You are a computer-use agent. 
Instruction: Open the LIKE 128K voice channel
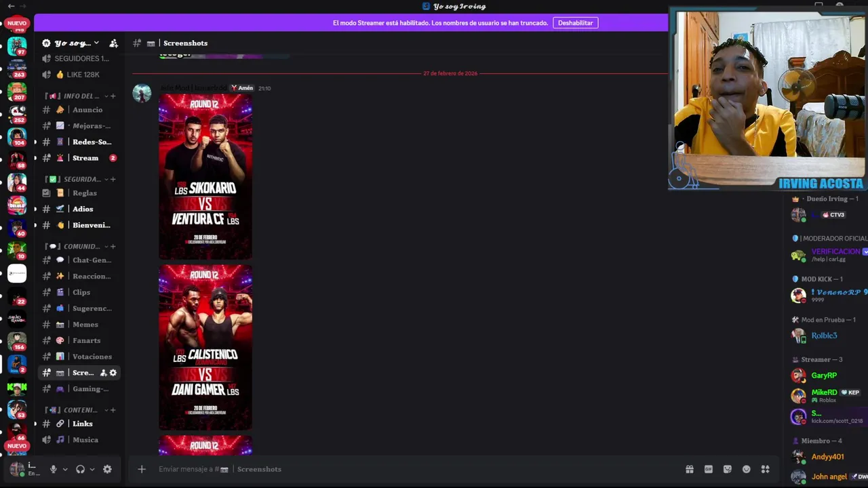coord(80,75)
